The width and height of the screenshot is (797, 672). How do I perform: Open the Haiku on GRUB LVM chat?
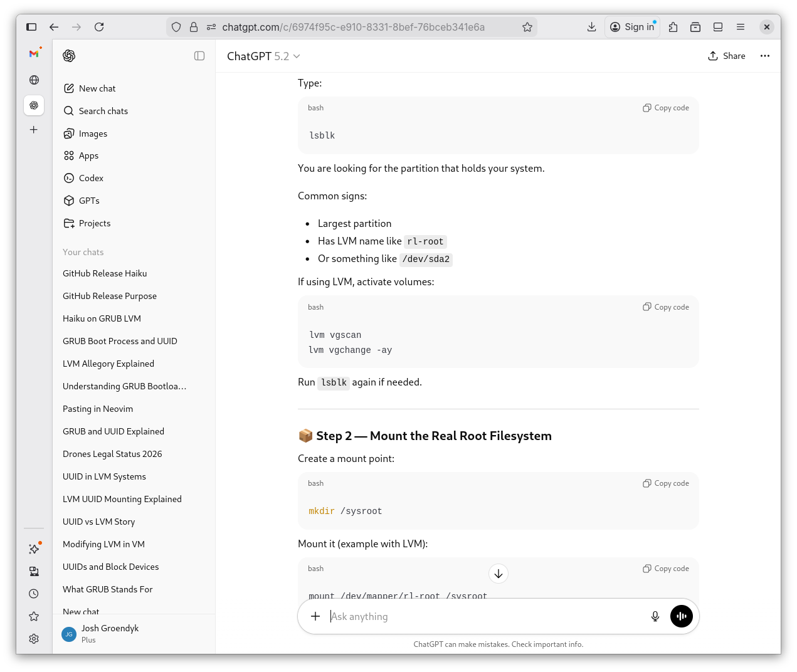pyautogui.click(x=102, y=318)
